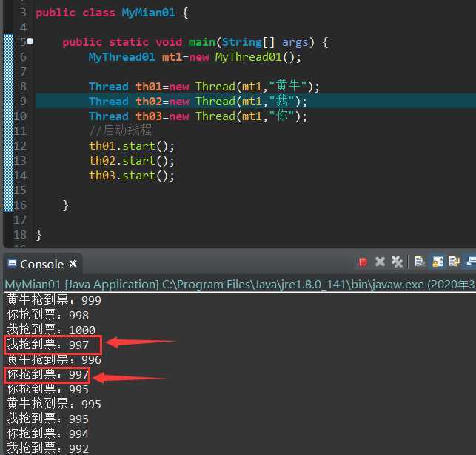Image resolution: width=476 pixels, height=455 pixels.
Task: Click 'th02.start();' statement on line 13
Action: (132, 161)
